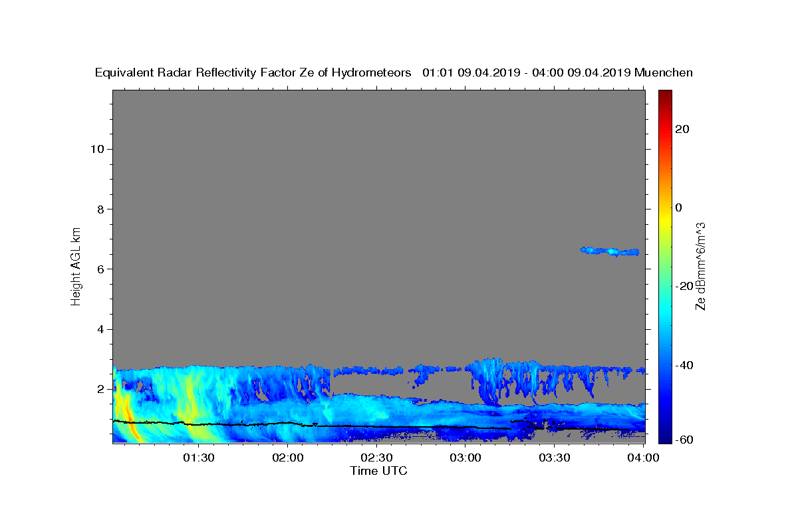Select the "Height AGL km" y-axis label
Image resolution: width=798 pixels, height=532 pixels.
[x=76, y=265]
